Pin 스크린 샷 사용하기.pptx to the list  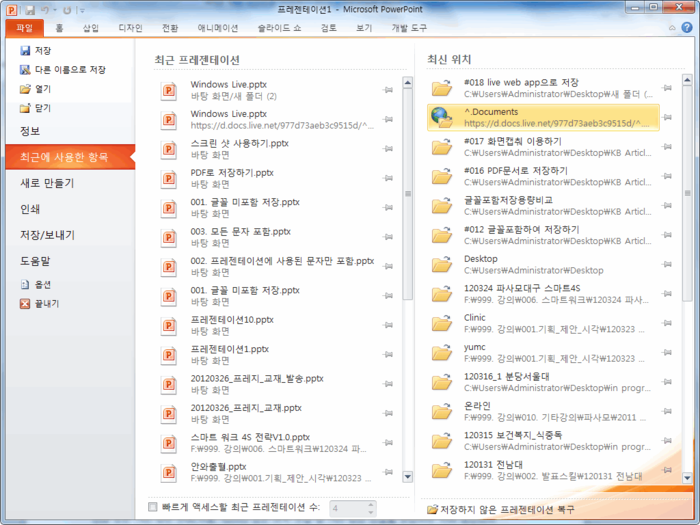[388, 149]
